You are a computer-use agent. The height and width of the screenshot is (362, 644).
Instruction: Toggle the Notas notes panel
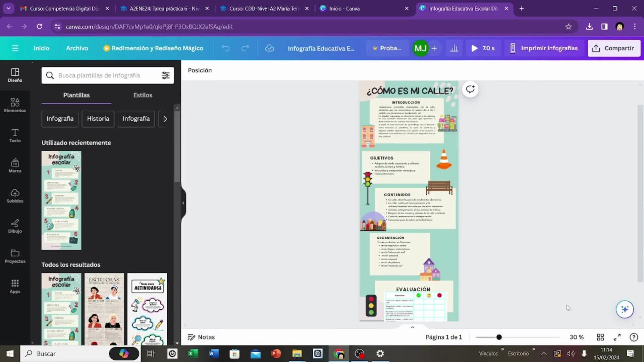pos(201,337)
